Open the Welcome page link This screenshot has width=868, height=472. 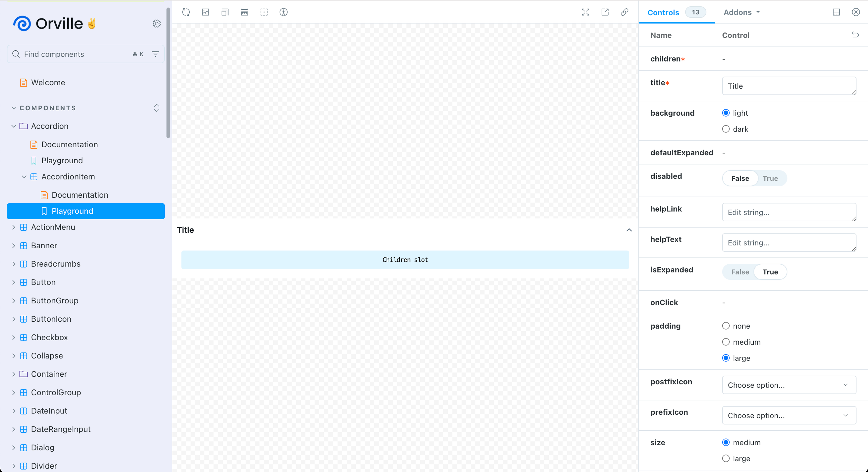click(x=48, y=82)
